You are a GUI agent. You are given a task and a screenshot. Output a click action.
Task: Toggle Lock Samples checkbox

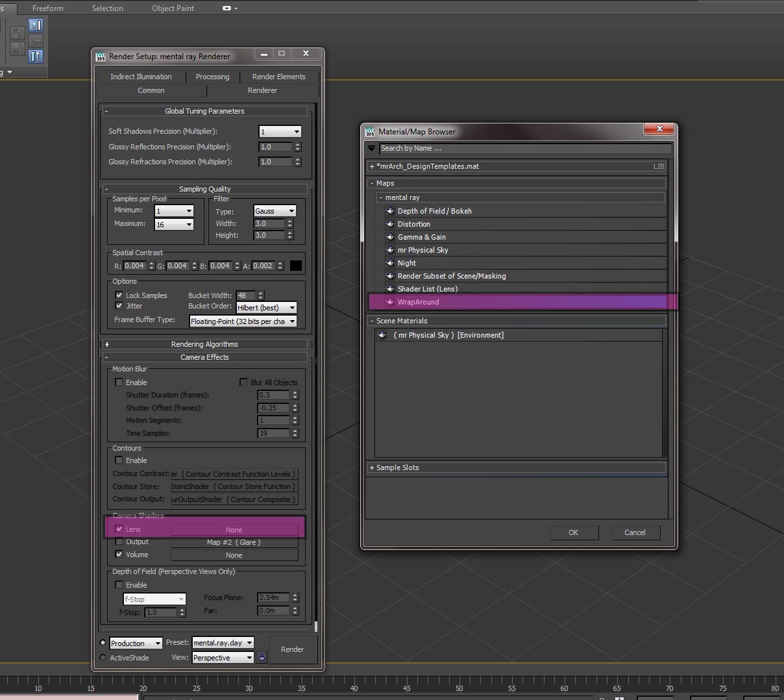[119, 295]
